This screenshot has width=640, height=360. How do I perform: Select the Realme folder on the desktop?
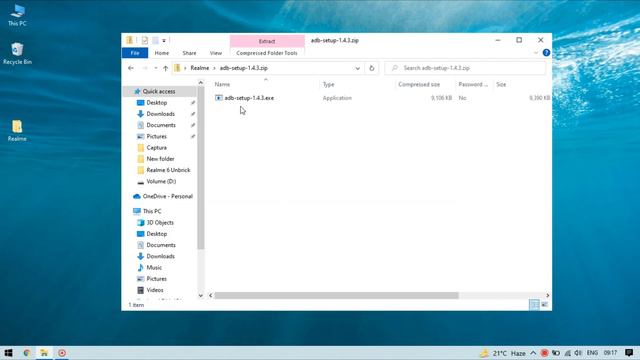[x=17, y=131]
